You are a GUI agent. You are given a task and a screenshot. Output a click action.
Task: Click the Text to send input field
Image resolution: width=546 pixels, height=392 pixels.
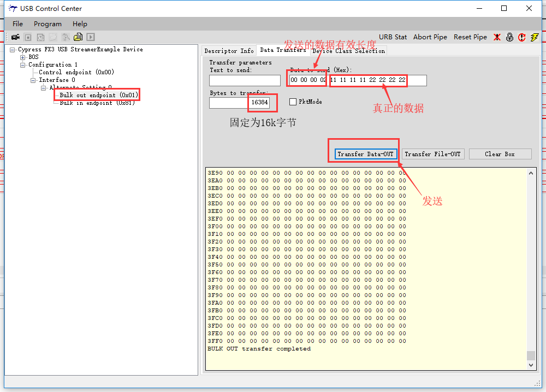click(245, 80)
